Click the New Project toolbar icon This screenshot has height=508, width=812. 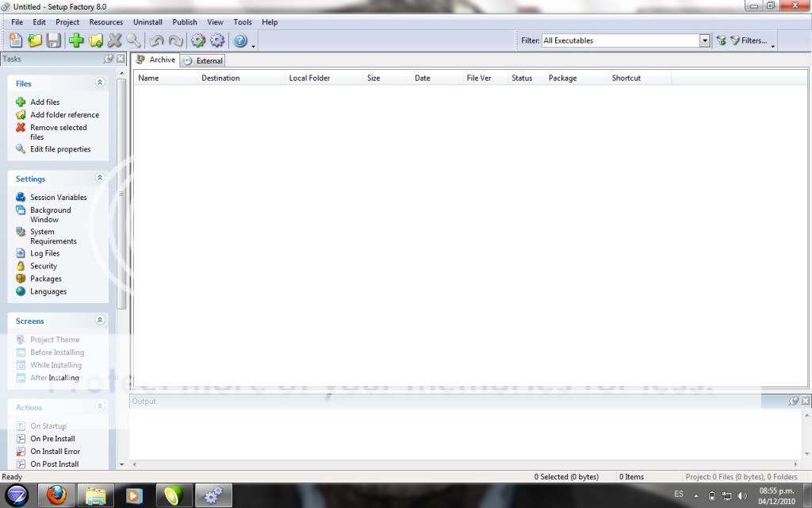pyautogui.click(x=15, y=40)
